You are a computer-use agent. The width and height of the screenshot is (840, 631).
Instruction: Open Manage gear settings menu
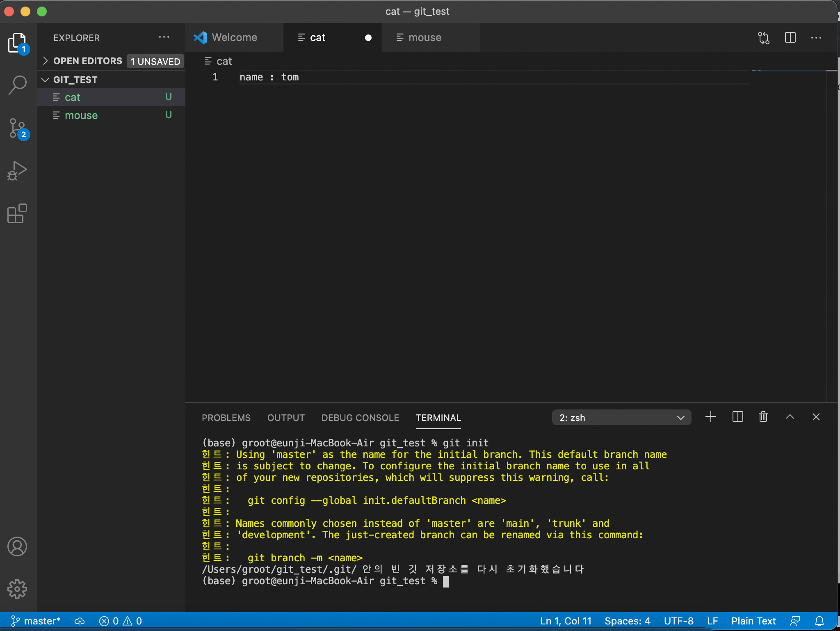point(18,589)
